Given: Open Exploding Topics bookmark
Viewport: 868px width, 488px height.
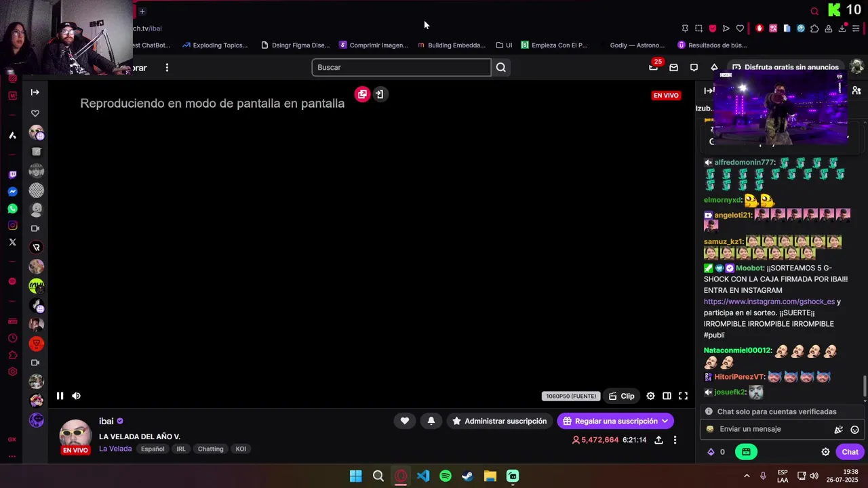Looking at the screenshot, I should click(215, 45).
